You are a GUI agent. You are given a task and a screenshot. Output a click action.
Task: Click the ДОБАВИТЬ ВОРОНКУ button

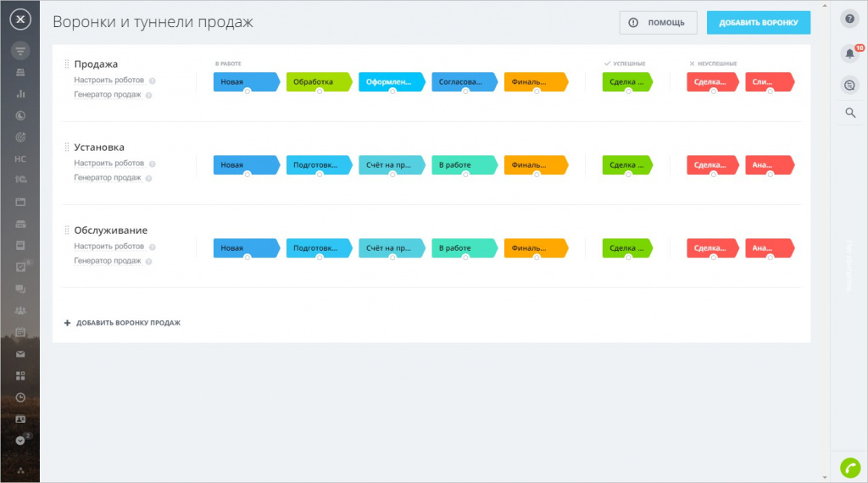pos(759,23)
